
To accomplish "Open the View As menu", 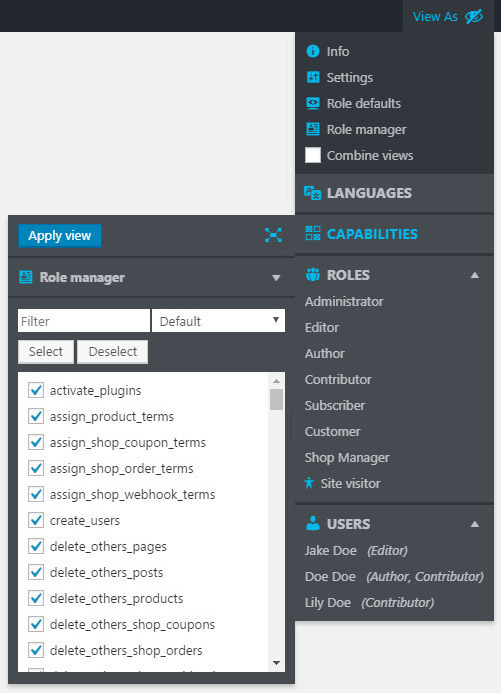I will [448, 16].
